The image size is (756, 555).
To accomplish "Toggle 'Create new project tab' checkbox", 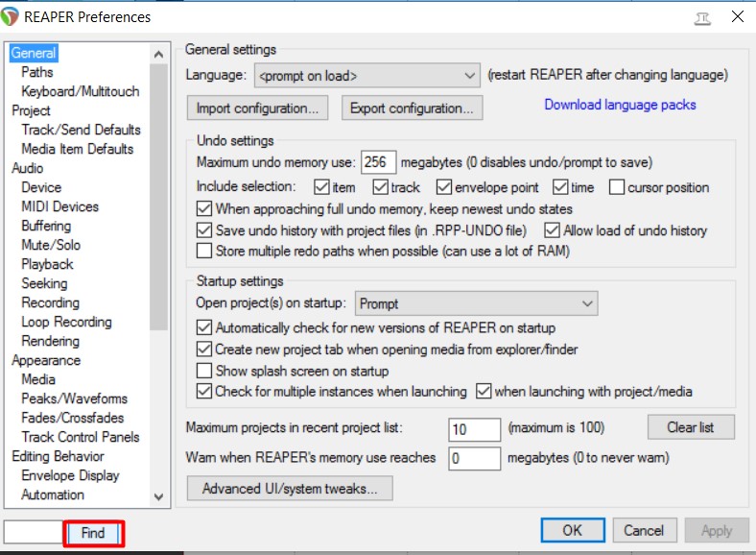I will [x=204, y=349].
